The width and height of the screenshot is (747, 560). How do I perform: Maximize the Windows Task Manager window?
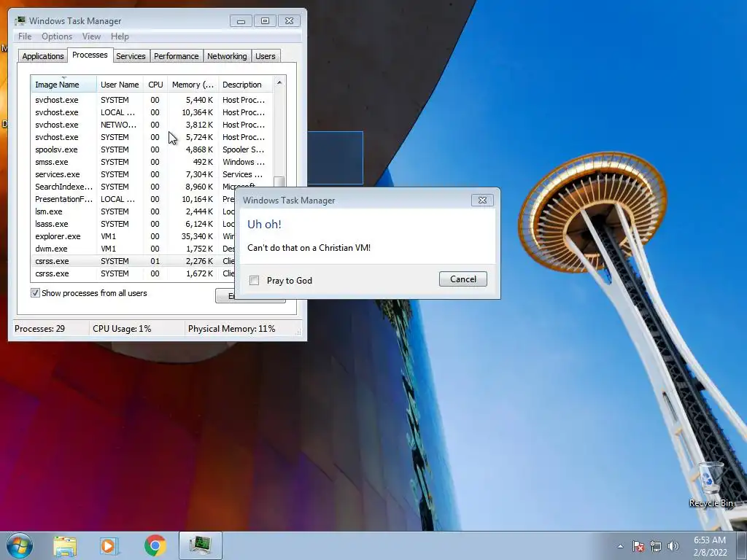[x=265, y=21]
